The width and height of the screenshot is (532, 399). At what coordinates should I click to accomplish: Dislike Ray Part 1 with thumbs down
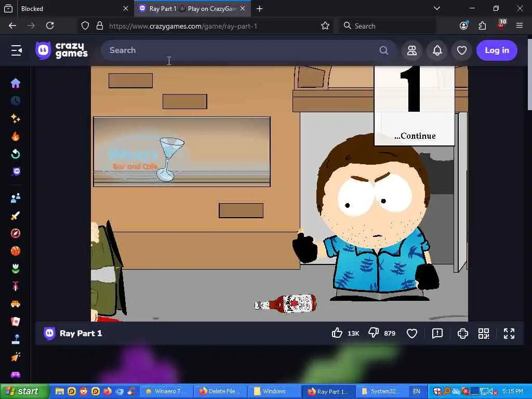pyautogui.click(x=374, y=333)
